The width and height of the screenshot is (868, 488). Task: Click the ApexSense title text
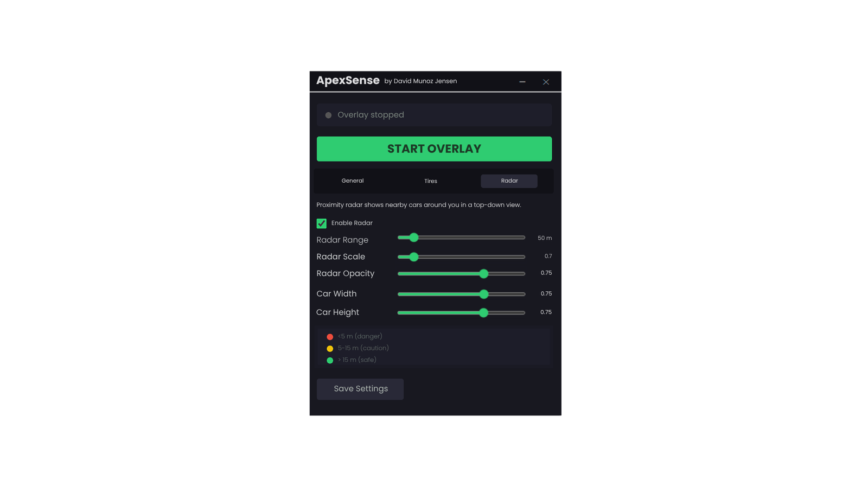348,80
